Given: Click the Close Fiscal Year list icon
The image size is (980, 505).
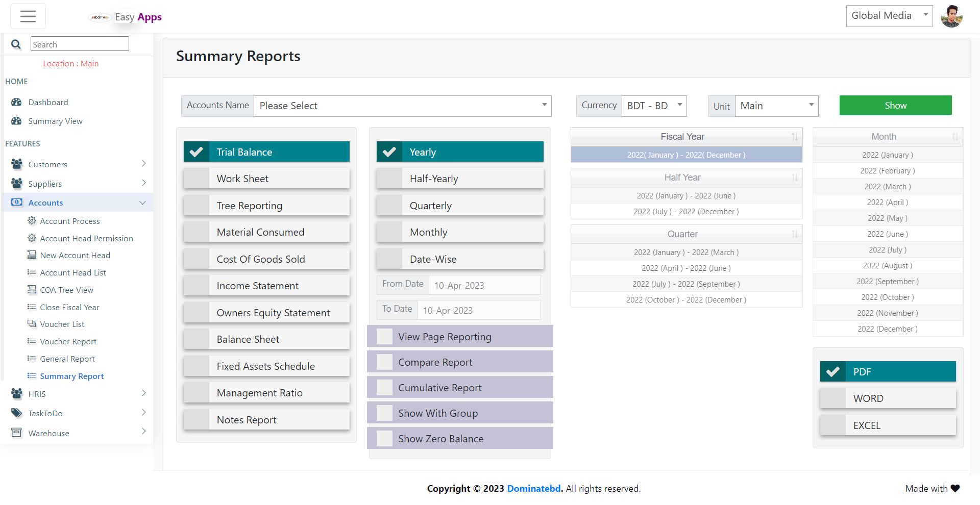Looking at the screenshot, I should click(x=32, y=307).
